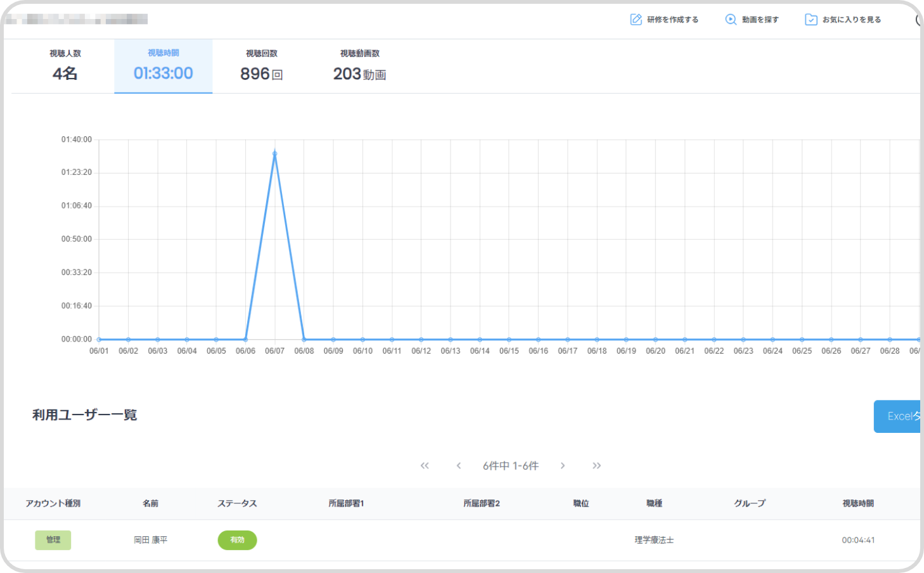Image resolution: width=924 pixels, height=573 pixels.
Task: Click the ステータス column header
Action: point(237,503)
